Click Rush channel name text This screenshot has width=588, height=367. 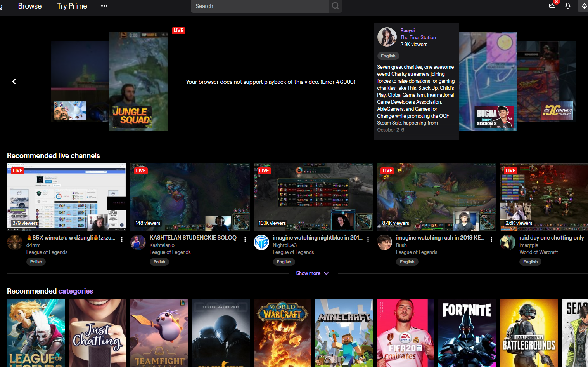click(401, 245)
